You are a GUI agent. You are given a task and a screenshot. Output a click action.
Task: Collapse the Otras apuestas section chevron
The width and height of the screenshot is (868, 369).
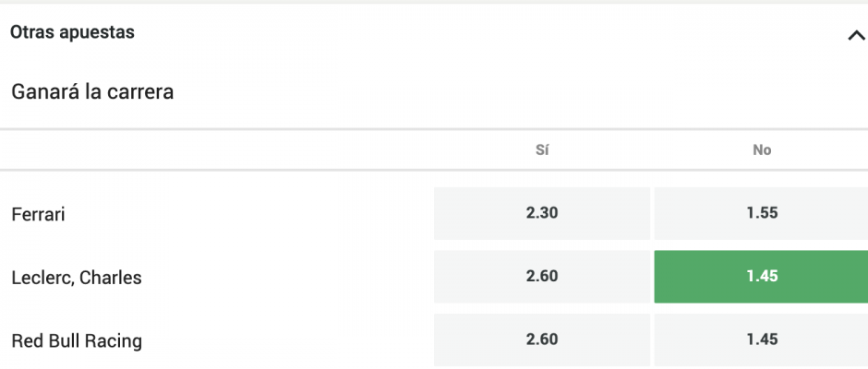point(856,36)
